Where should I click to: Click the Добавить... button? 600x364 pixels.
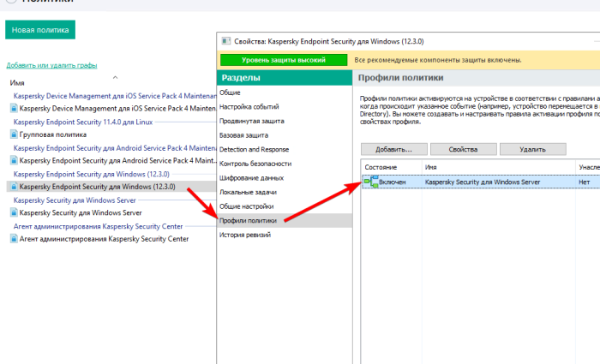pyautogui.click(x=393, y=149)
